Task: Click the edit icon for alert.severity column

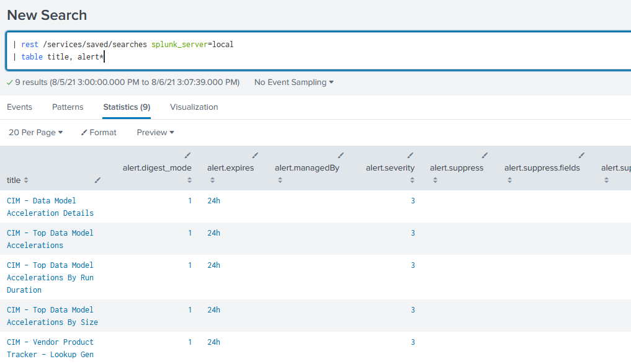Action: (410, 155)
